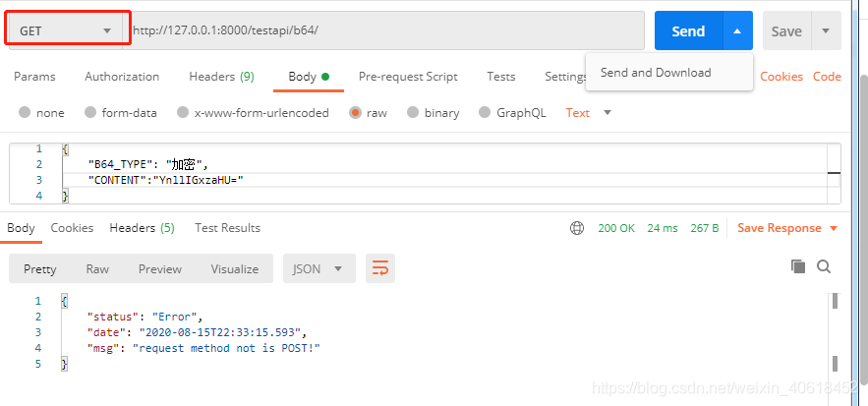Open the Save Response dropdown
This screenshot has height=406, width=868.
point(787,228)
